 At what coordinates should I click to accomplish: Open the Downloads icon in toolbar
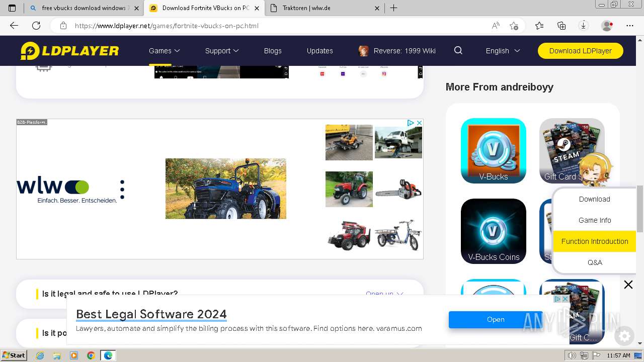tap(584, 26)
